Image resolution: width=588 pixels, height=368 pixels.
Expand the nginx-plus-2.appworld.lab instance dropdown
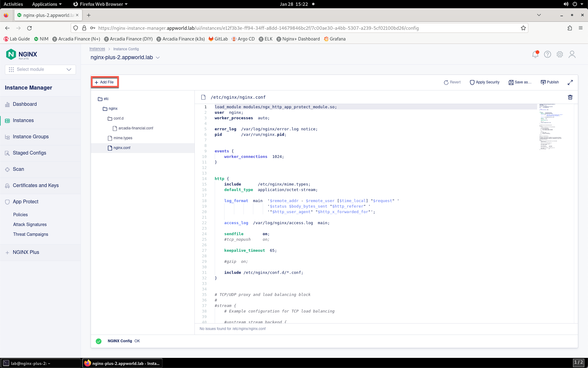158,58
